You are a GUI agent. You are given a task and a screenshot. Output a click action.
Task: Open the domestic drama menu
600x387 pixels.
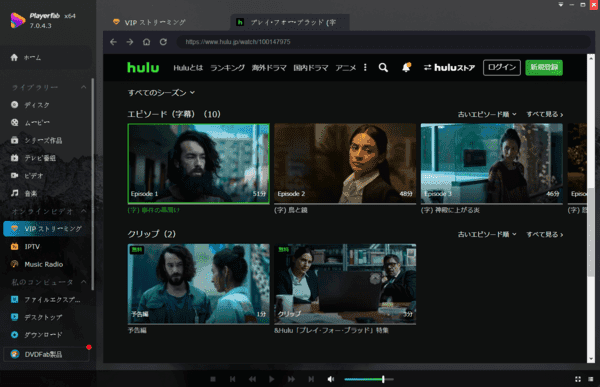pos(311,68)
